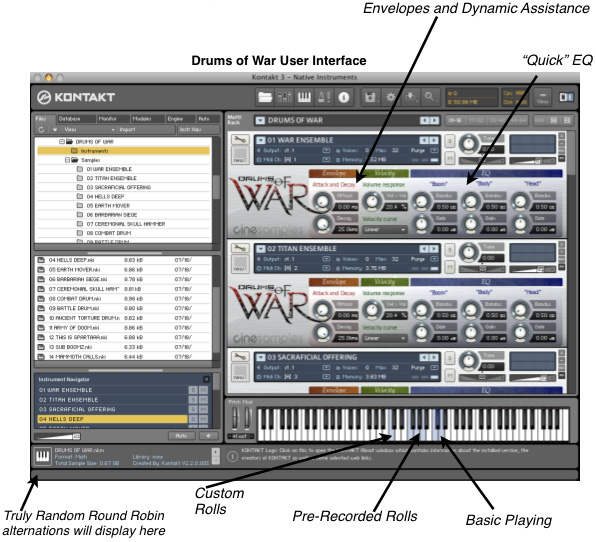Click the Kontakt logo
The image size is (596, 542).
coord(76,97)
